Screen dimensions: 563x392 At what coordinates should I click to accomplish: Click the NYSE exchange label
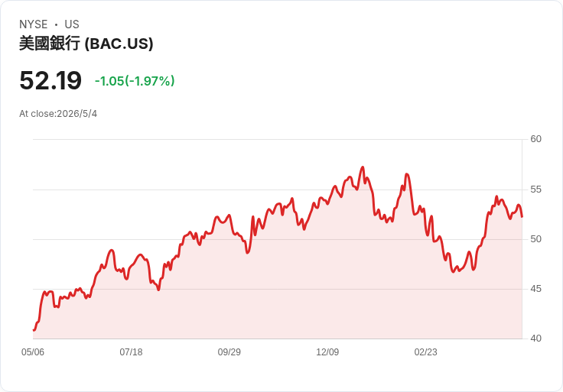coord(34,24)
